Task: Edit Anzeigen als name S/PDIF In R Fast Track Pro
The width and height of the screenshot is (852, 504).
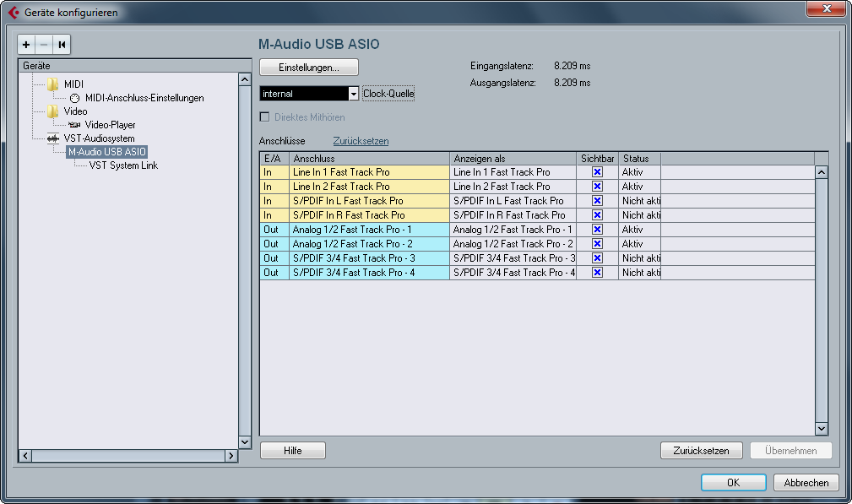Action: [513, 215]
